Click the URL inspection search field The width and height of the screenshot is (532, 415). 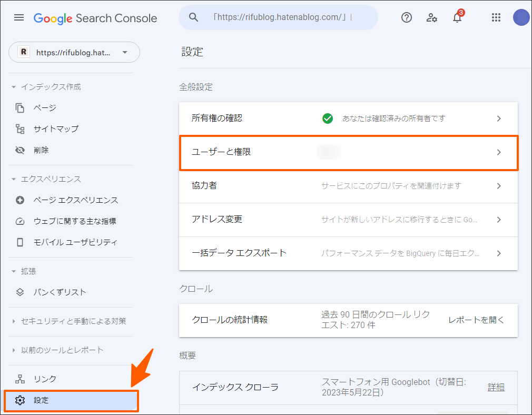278,17
